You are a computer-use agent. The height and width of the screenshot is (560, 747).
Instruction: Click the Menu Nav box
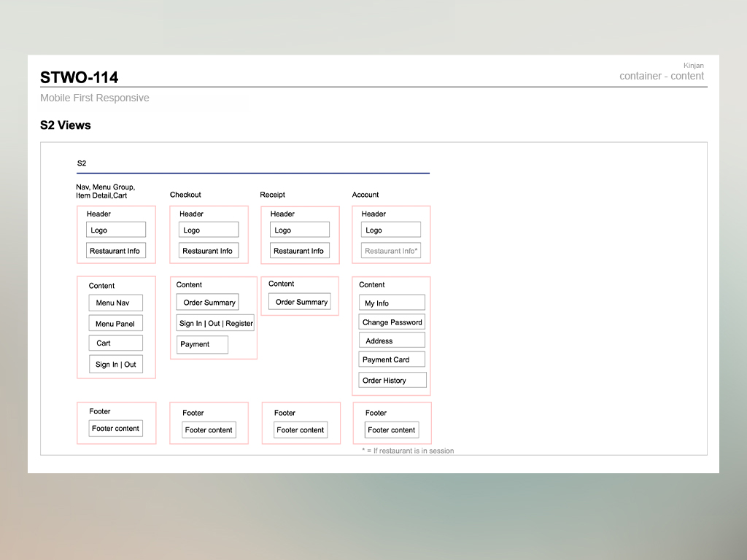pyautogui.click(x=115, y=303)
